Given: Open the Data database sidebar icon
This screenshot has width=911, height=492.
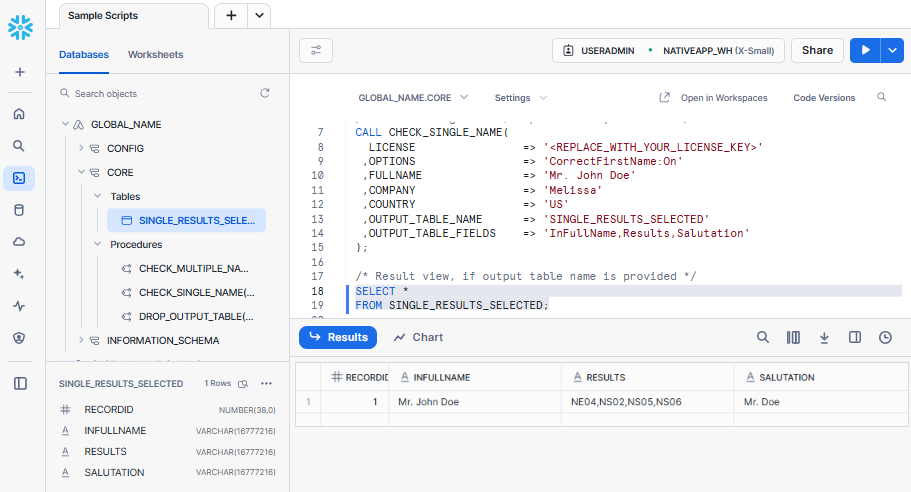Looking at the screenshot, I should (x=19, y=210).
